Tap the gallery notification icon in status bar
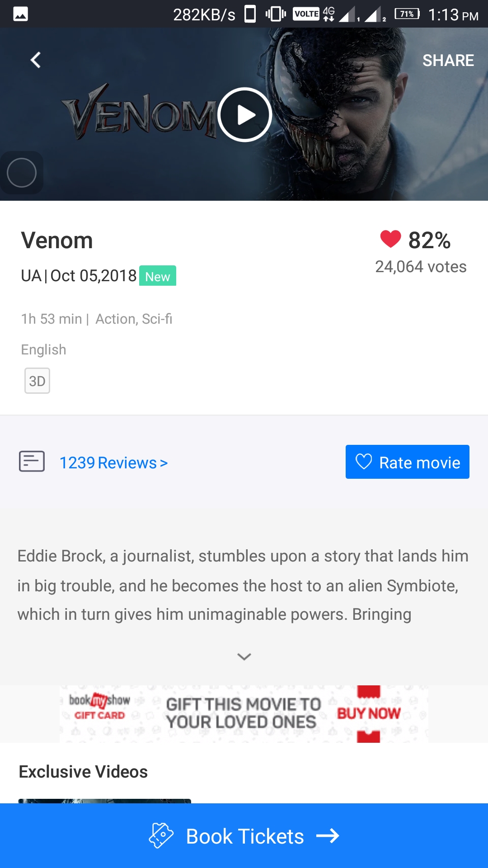 [x=21, y=14]
